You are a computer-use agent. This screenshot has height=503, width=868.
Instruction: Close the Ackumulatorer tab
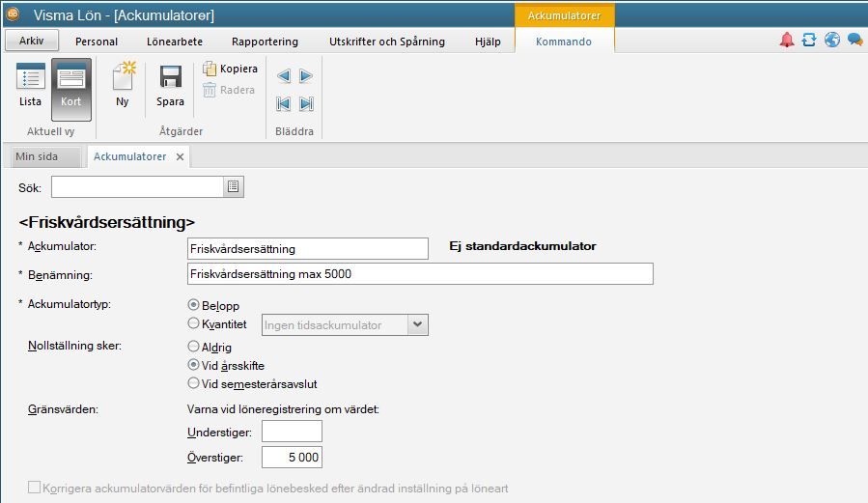coord(180,157)
